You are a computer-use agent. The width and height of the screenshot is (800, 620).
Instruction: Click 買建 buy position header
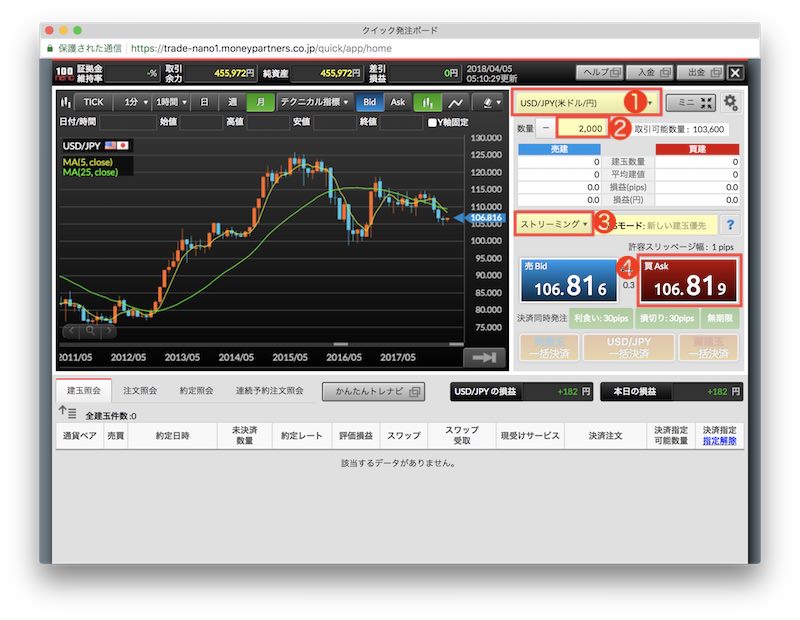pos(697,149)
